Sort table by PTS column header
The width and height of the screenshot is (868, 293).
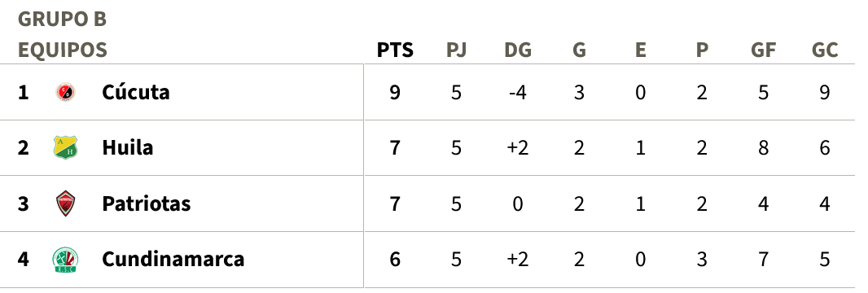(395, 50)
